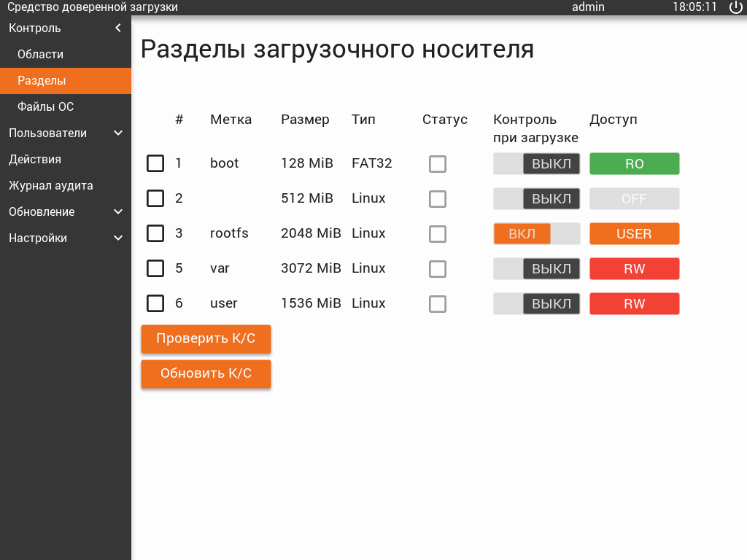Click the Тип column header
Screen dimensions: 747x560
[363, 120]
